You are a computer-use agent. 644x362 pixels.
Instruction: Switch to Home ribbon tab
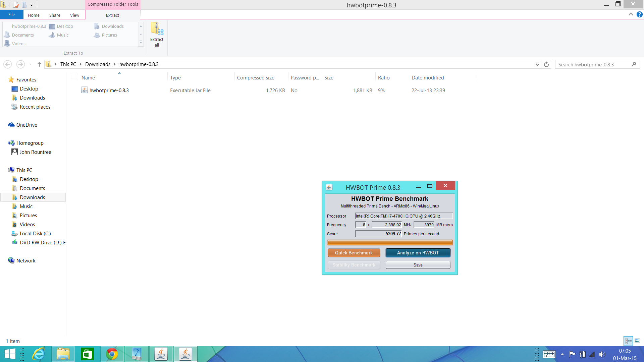[34, 15]
